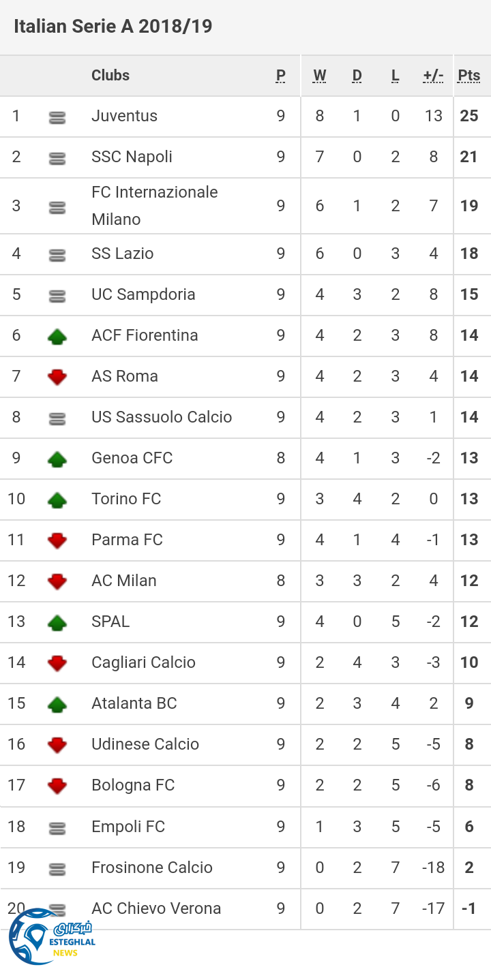Click the red down arrow beside Bologna FC
This screenshot has height=980, width=491.
click(57, 786)
